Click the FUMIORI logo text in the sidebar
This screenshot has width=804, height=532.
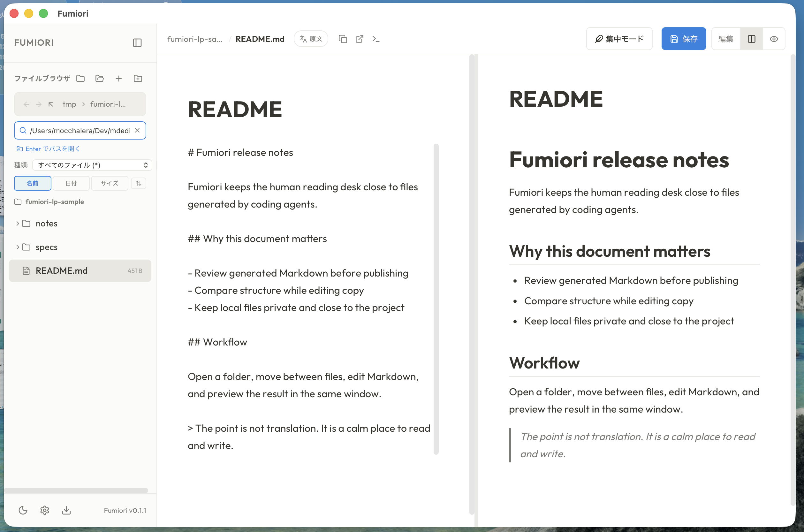pyautogui.click(x=34, y=43)
